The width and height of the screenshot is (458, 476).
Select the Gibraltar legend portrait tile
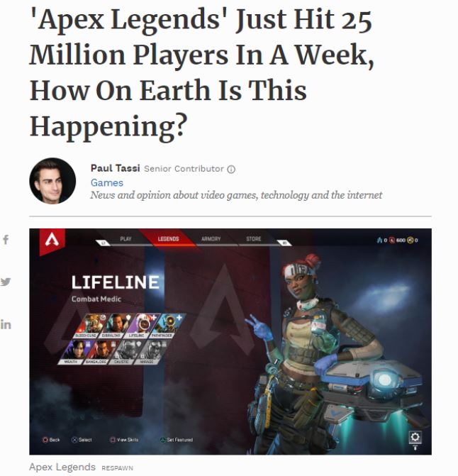(116, 326)
